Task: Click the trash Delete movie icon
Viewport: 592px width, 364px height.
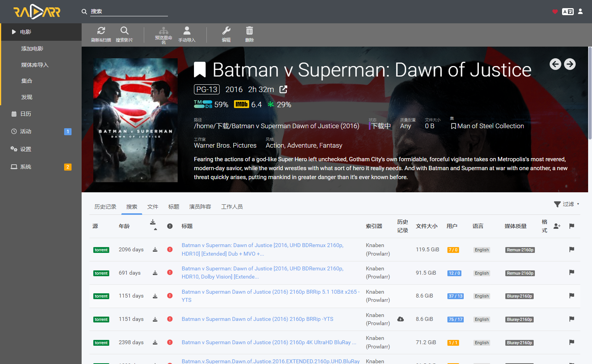Action: click(250, 31)
